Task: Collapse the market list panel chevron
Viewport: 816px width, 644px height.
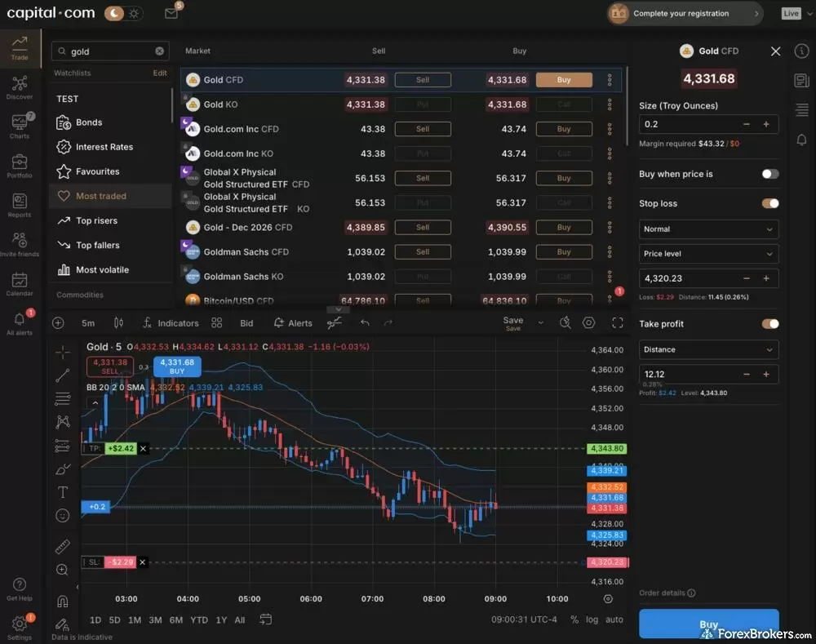Action: pos(339,309)
